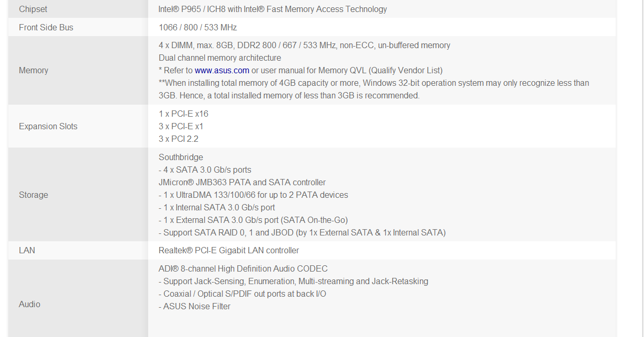
Task: Click the LAN row label
Action: 27,250
